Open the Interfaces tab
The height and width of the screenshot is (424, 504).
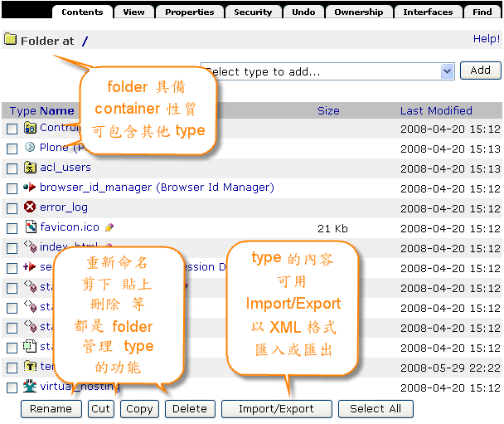tap(428, 12)
